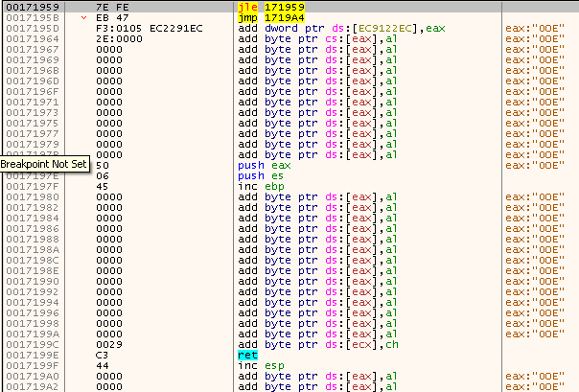Screen dimensions: 579x392
Task: Select the inc ebp instruction line
Action: pos(256,186)
